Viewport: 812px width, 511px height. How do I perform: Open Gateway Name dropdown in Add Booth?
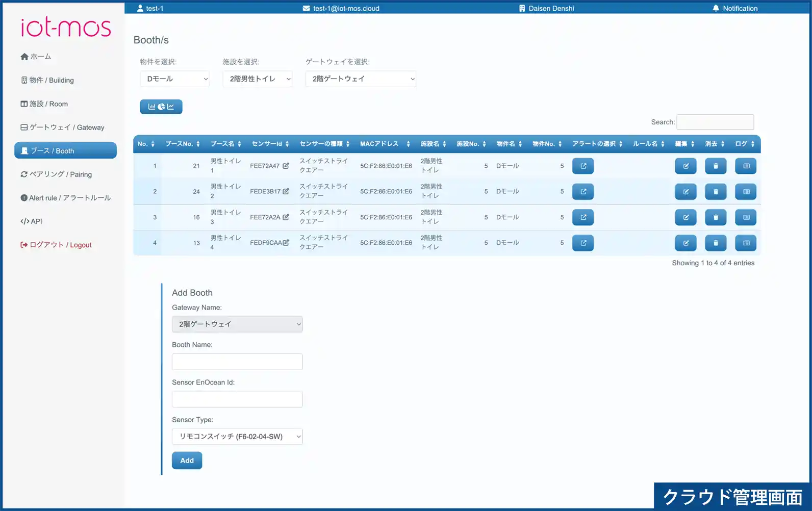tap(237, 324)
